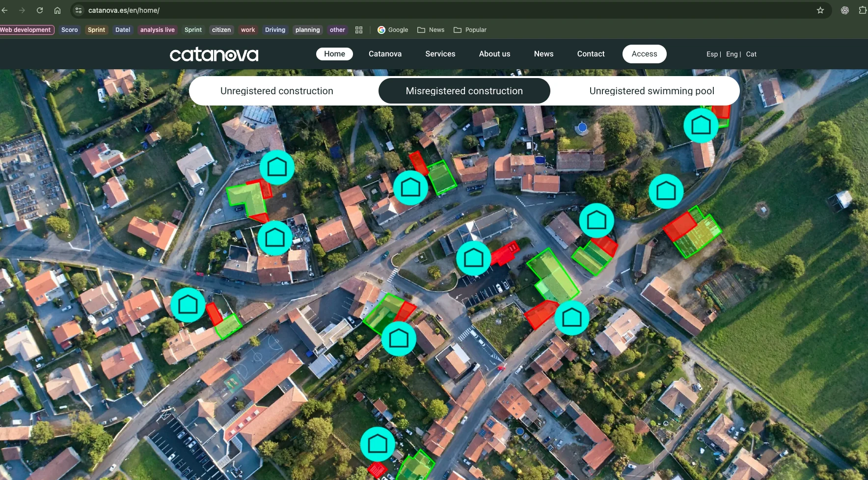The width and height of the screenshot is (868, 480).
Task: Click the house marker at the map bottom
Action: 378,444
